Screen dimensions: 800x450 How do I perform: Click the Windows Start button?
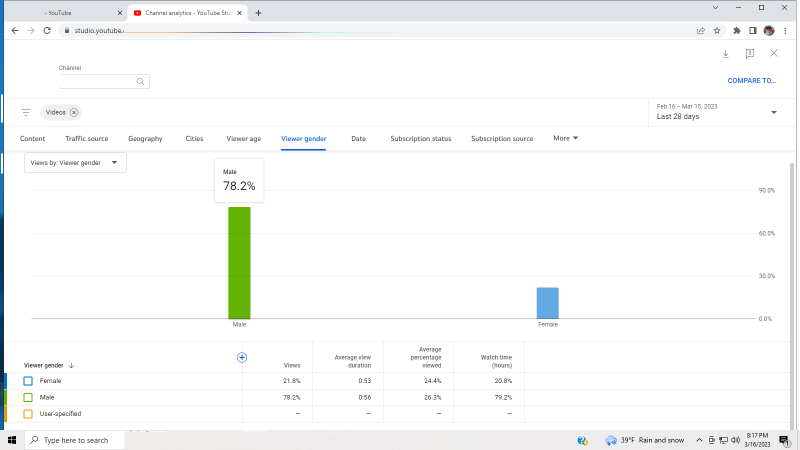[12, 440]
